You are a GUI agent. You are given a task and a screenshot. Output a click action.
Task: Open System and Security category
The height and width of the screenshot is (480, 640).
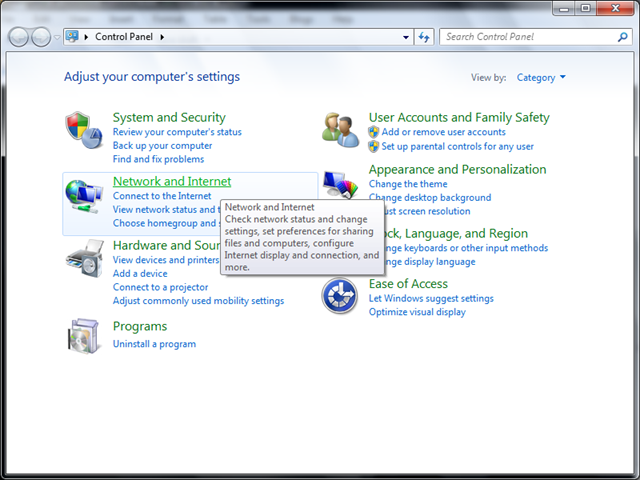(169, 118)
